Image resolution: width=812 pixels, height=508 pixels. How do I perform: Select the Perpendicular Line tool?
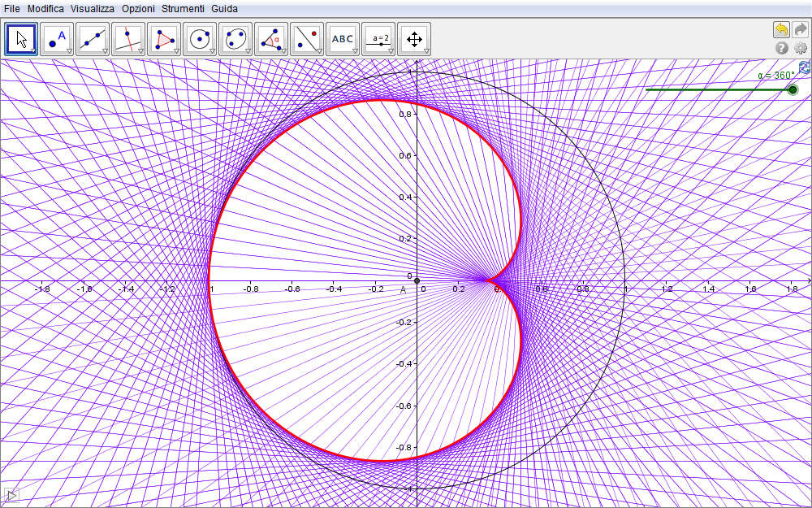[128, 39]
